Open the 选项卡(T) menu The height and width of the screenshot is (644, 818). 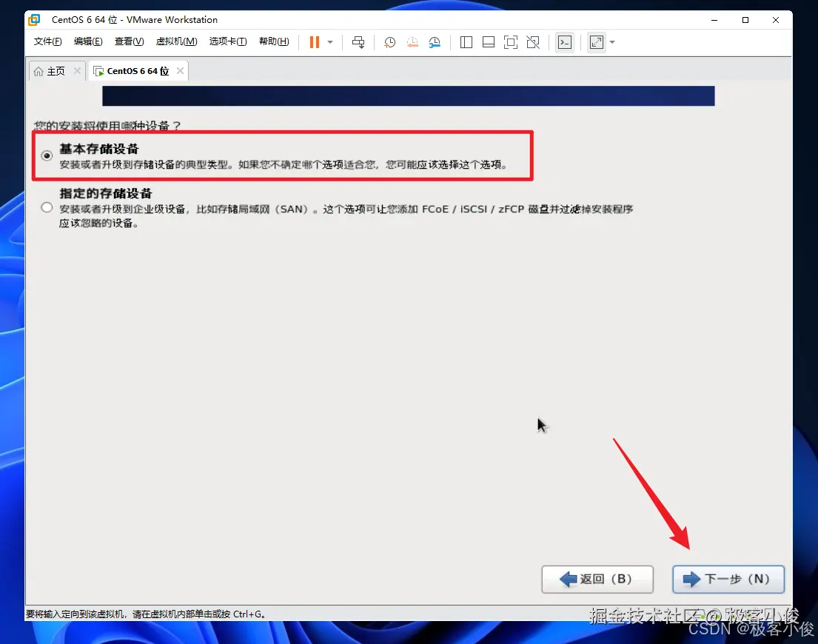228,41
